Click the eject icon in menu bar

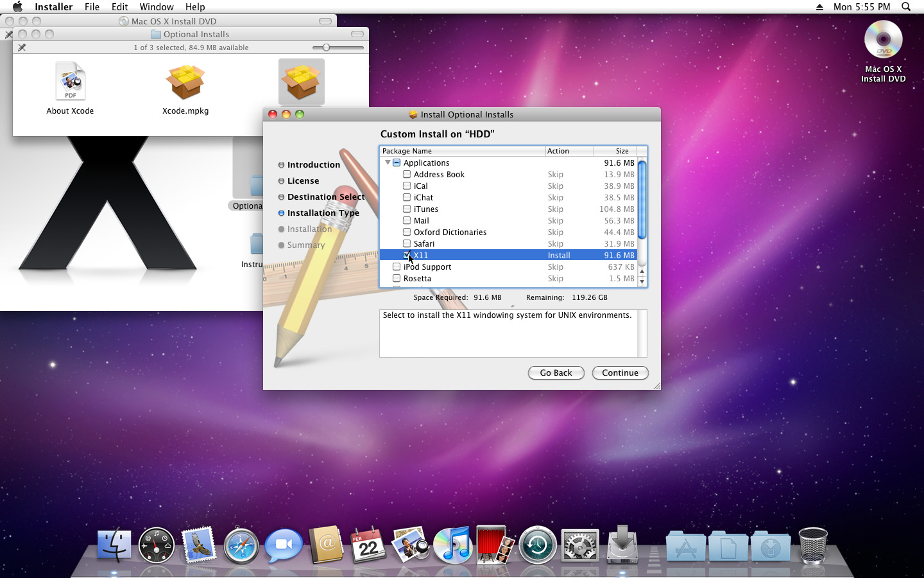819,7
